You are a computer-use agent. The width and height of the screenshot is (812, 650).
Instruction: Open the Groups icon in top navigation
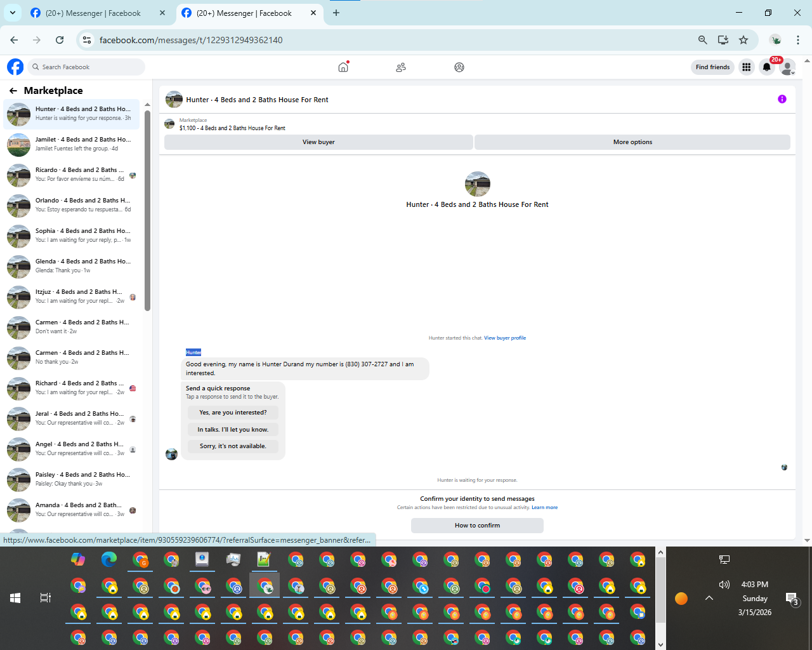(459, 67)
